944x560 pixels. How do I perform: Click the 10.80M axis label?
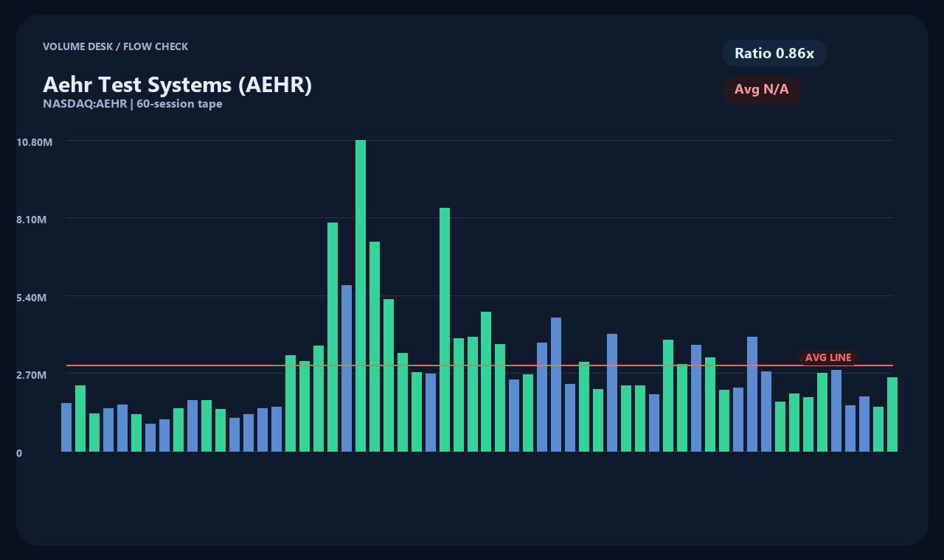[x=34, y=141]
